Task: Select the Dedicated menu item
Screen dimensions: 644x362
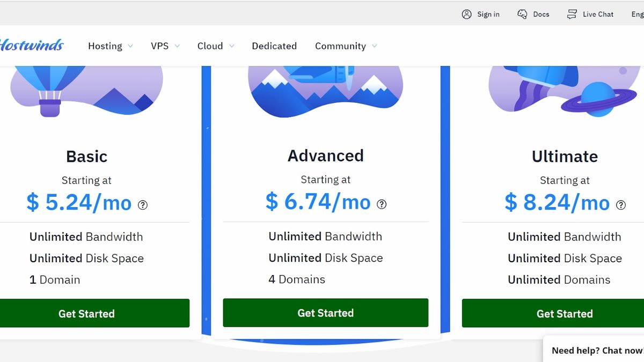Action: pyautogui.click(x=274, y=46)
